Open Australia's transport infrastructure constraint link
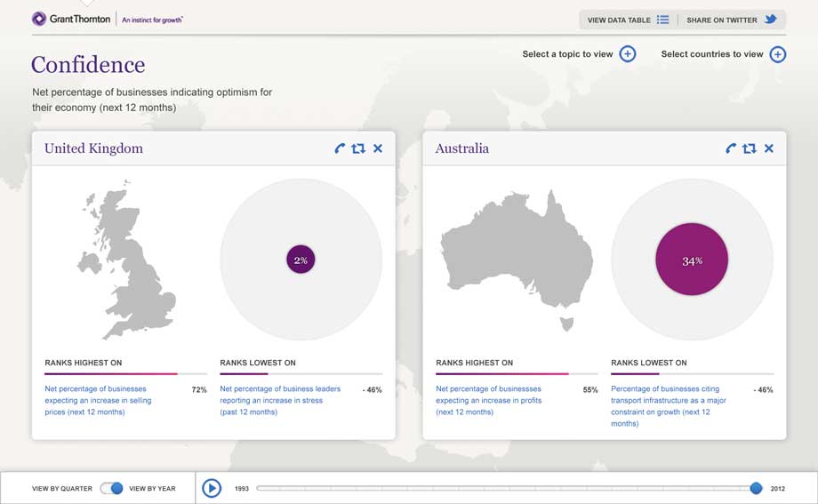This screenshot has height=504, width=818. [x=669, y=405]
